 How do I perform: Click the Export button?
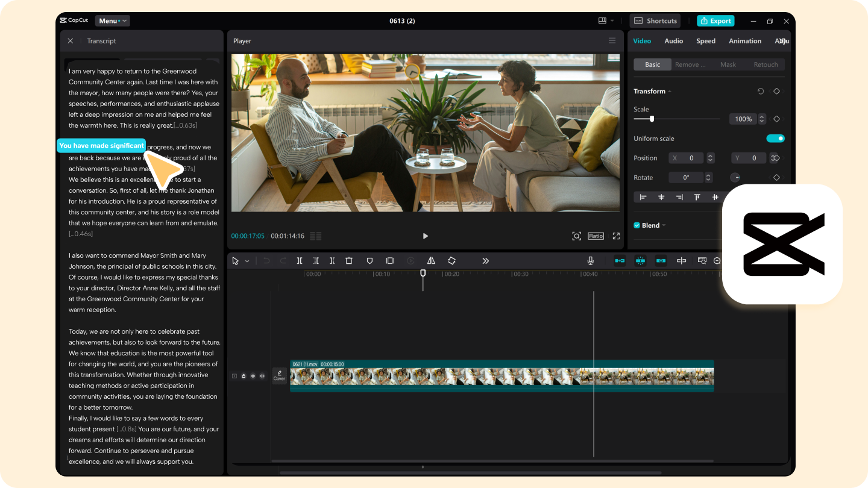coord(715,20)
